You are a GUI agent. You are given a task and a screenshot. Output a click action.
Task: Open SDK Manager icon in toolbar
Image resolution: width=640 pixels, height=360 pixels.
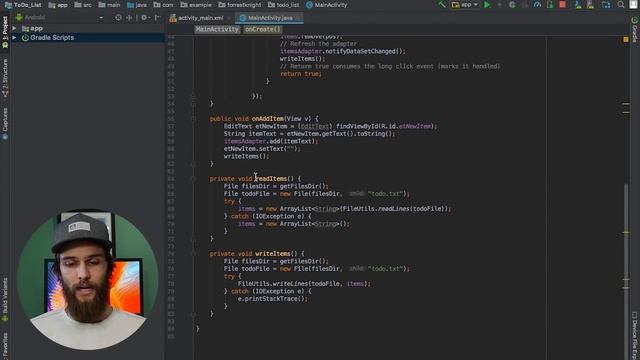pos(590,4)
